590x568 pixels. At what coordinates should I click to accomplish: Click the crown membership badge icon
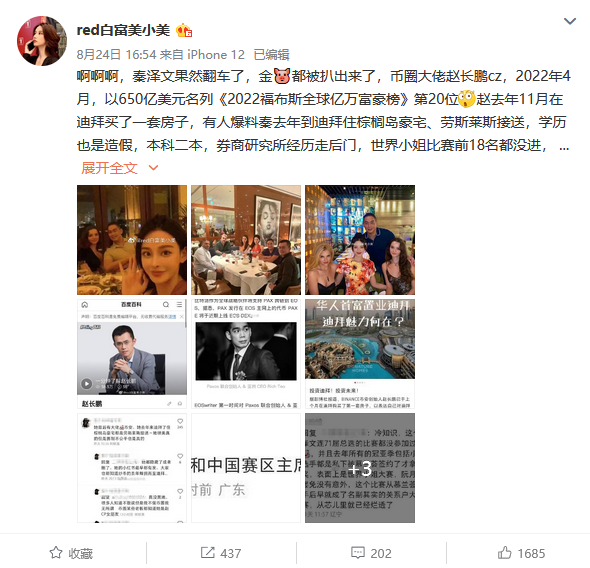point(184,30)
